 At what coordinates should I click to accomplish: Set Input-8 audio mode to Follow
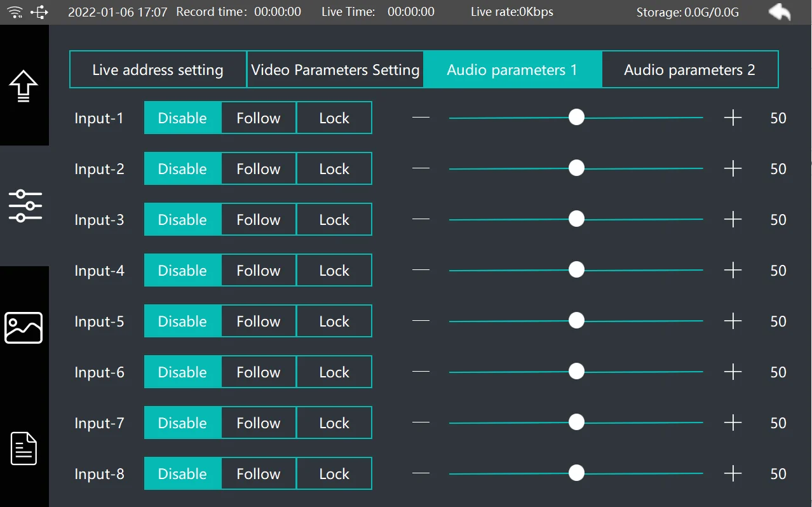click(x=259, y=473)
